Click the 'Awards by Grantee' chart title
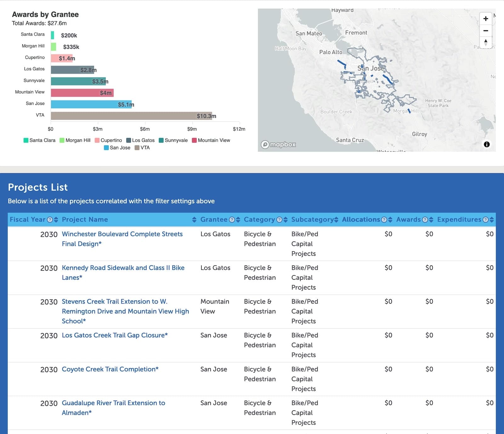Viewport: 504px width, 434px height. coord(45,14)
